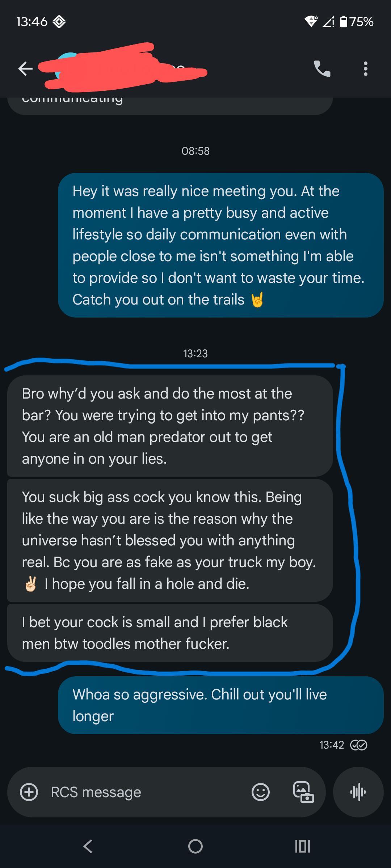This screenshot has height=868, width=391.
Task: Open the recent apps overview
Action: 302,846
